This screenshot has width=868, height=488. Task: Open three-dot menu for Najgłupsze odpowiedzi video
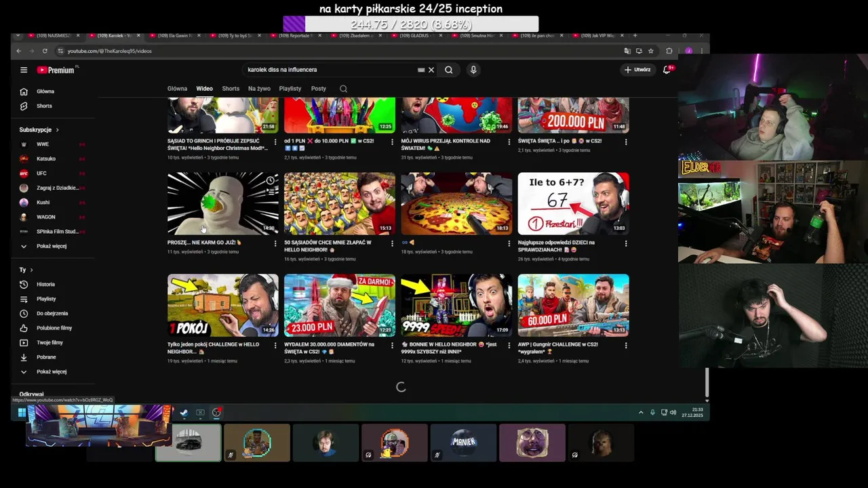tap(625, 243)
